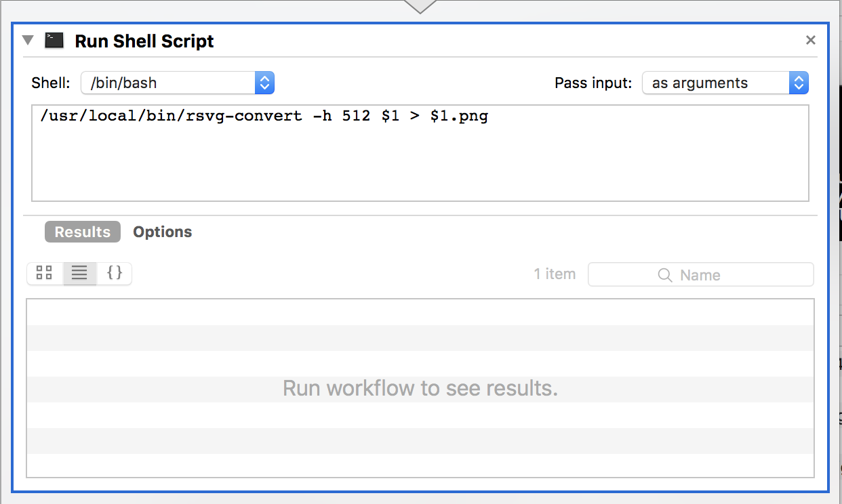
Task: Click the "1 item" count label
Action: pos(554,274)
